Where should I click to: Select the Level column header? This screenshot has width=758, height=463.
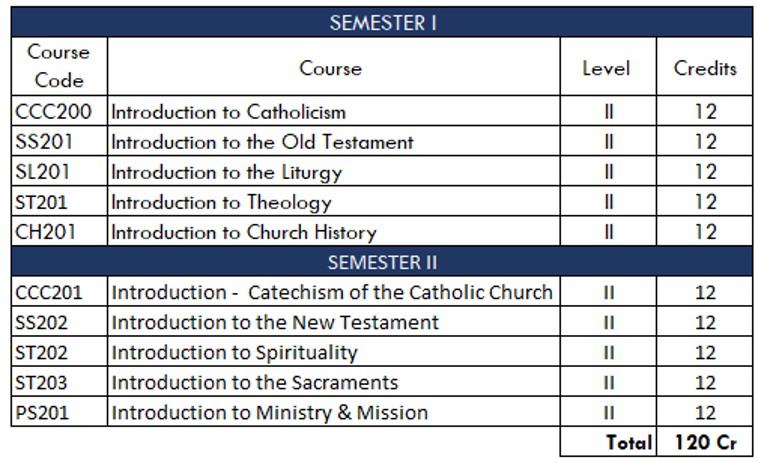pos(606,68)
